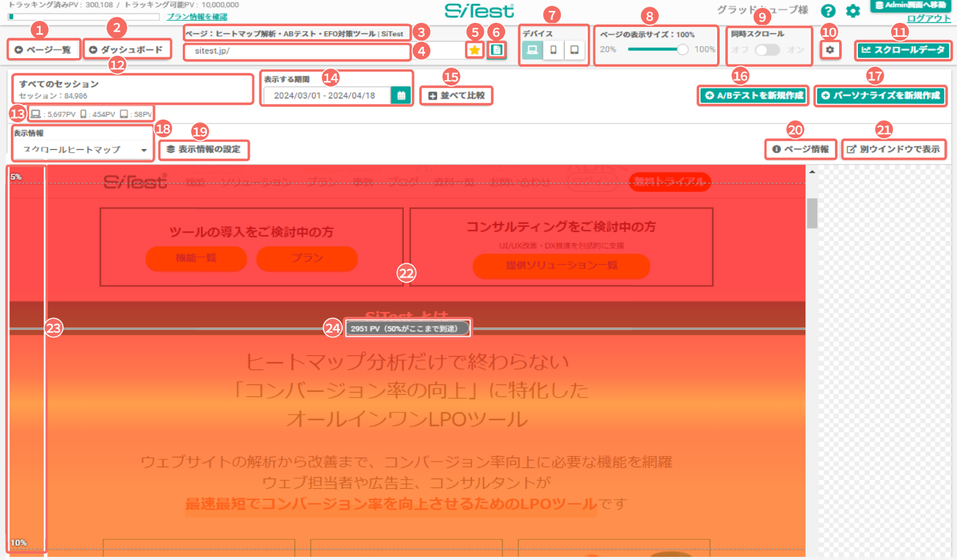Open scroll data (スクロールデータ)
Viewport: 957px width, 560px height.
903,50
